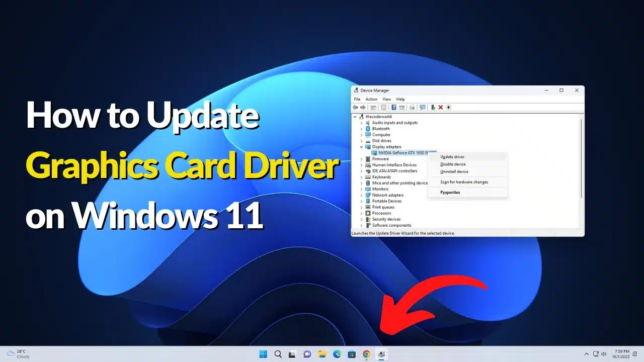Viewport: 644px width, 362px height.
Task: Open Microsoft Store from the taskbar
Action: click(352, 354)
